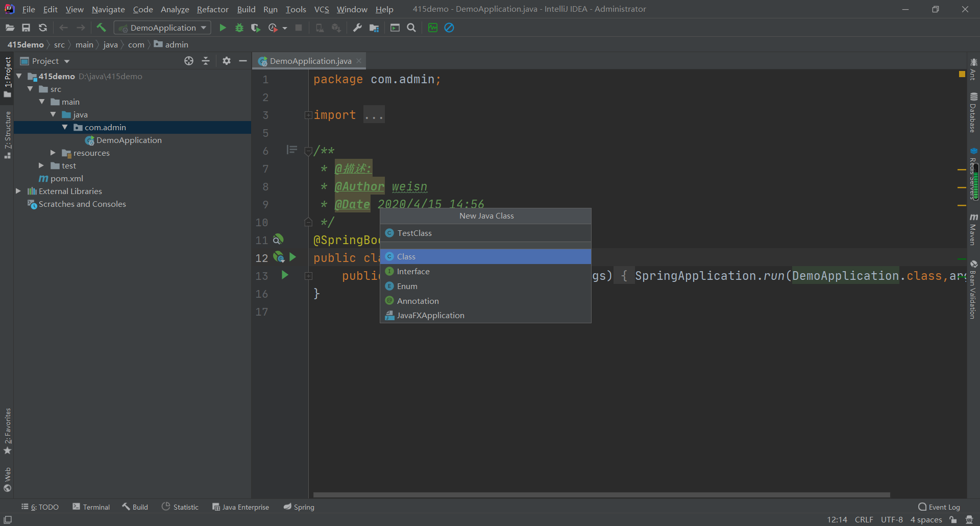
Task: Open the Run configuration dropdown DemoApplication
Action: pyautogui.click(x=163, y=28)
